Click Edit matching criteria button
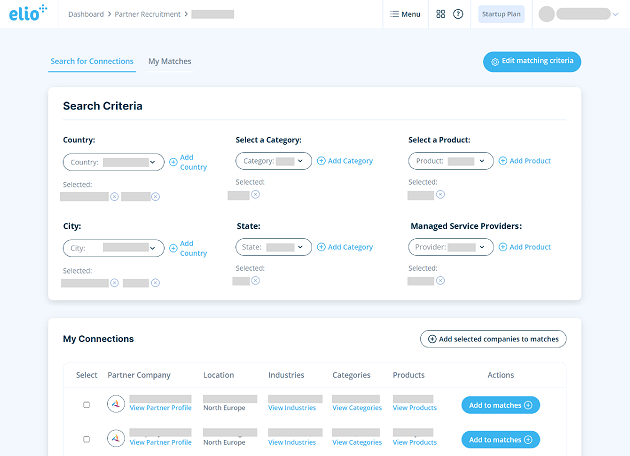630x456 pixels. click(x=532, y=61)
